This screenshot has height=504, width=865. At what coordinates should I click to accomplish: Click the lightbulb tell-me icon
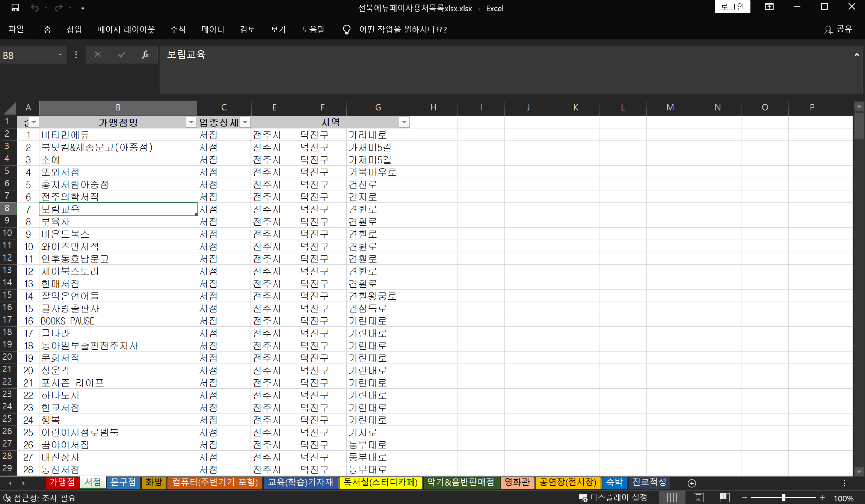346,30
